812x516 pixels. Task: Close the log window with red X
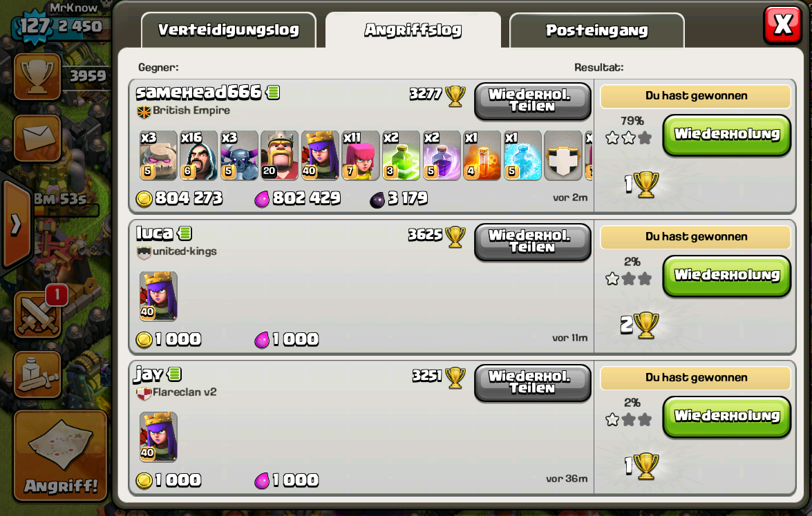782,25
